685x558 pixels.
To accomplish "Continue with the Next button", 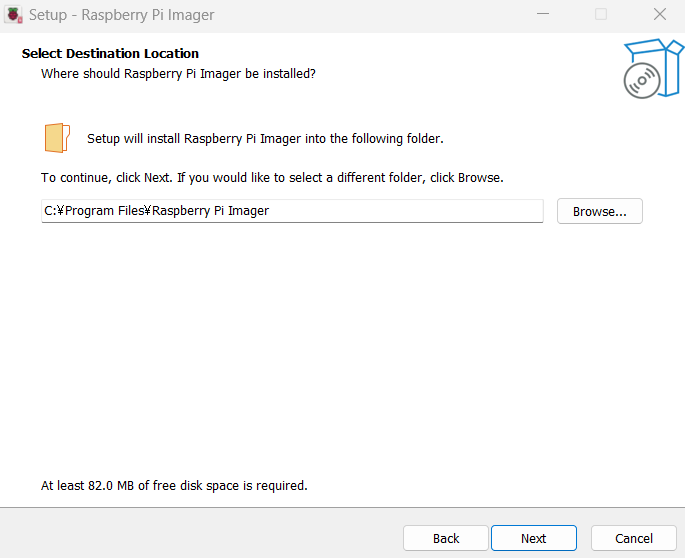I will coord(533,538).
